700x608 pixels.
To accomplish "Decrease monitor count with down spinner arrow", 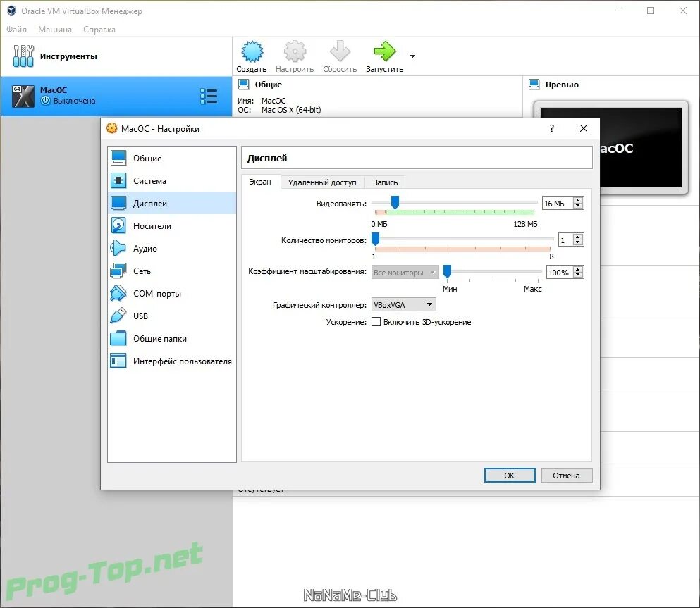I will [x=578, y=243].
